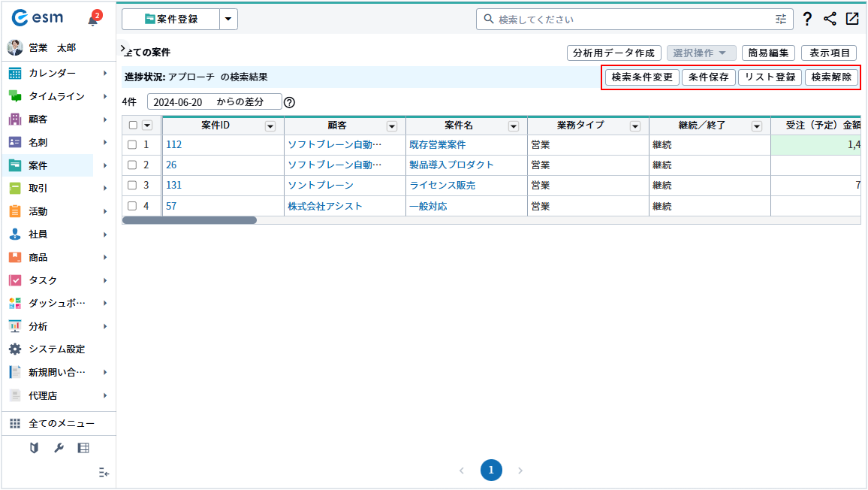Open dropdown arrow next to 案件登録
Viewport: 868px width, 490px height.
coord(229,20)
